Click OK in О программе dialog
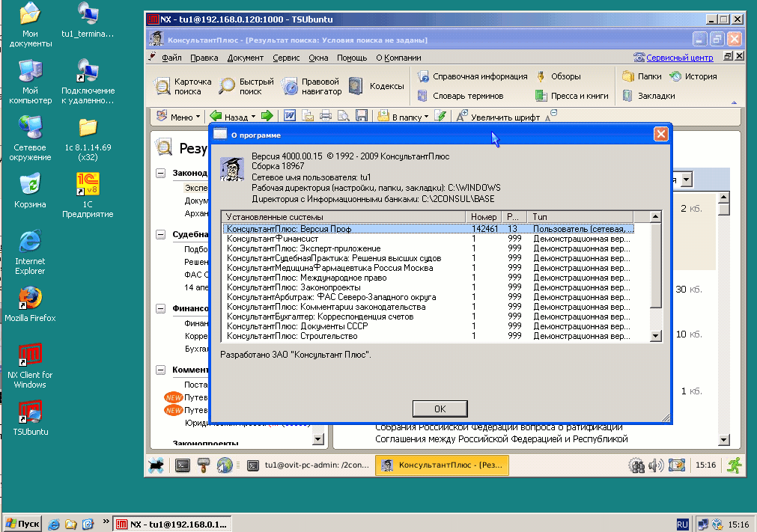Image resolution: width=757 pixels, height=532 pixels. pos(440,409)
